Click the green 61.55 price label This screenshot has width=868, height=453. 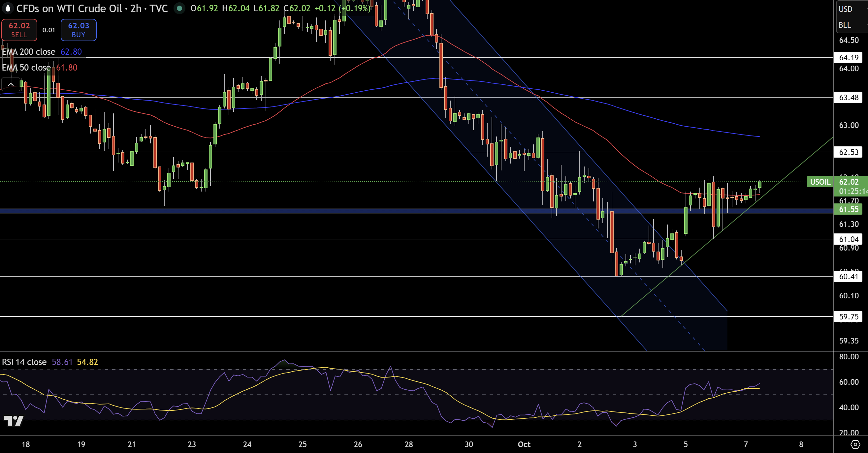tap(849, 209)
